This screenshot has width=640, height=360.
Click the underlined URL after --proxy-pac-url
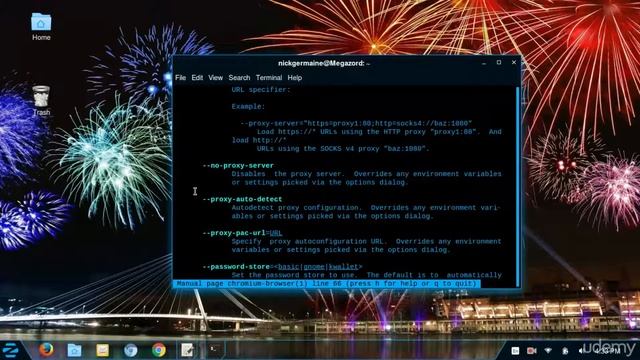point(276,233)
